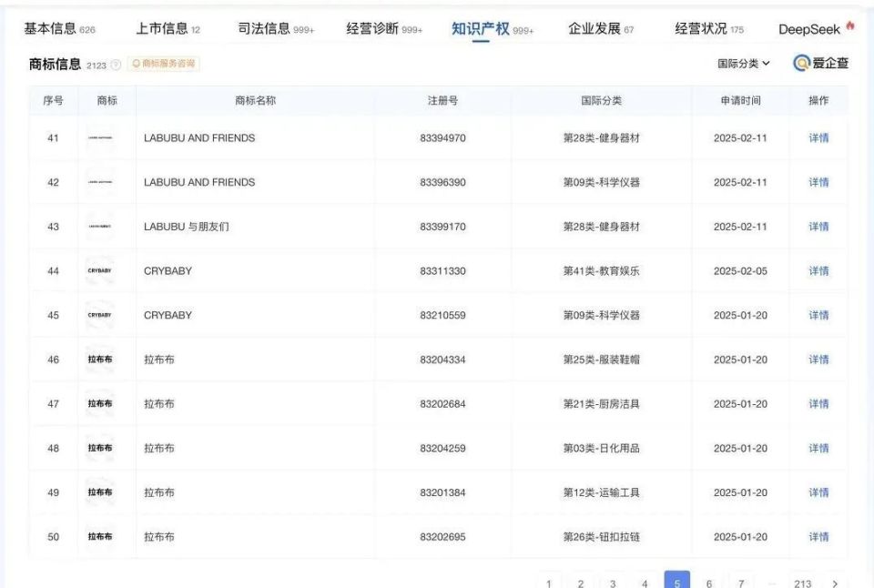Image resolution: width=874 pixels, height=588 pixels.
Task: Go to page 3 of results
Action: (613, 582)
